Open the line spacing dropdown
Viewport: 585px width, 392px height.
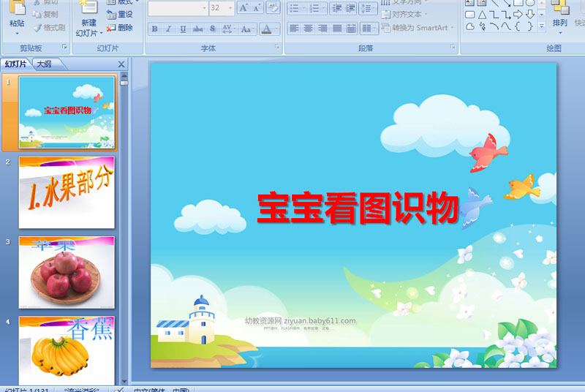coord(368,8)
